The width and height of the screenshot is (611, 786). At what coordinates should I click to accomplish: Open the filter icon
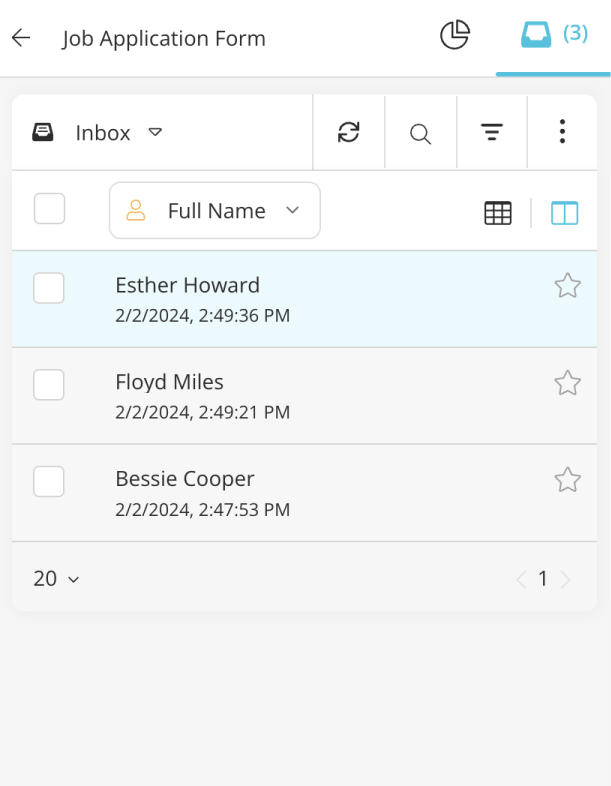[491, 132]
